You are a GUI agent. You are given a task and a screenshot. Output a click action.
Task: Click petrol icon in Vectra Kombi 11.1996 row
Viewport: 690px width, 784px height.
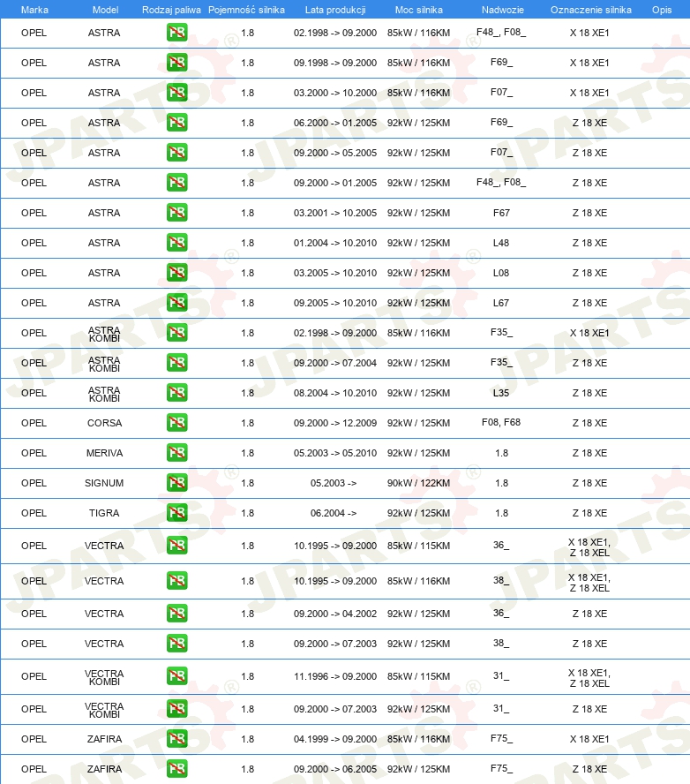point(176,676)
